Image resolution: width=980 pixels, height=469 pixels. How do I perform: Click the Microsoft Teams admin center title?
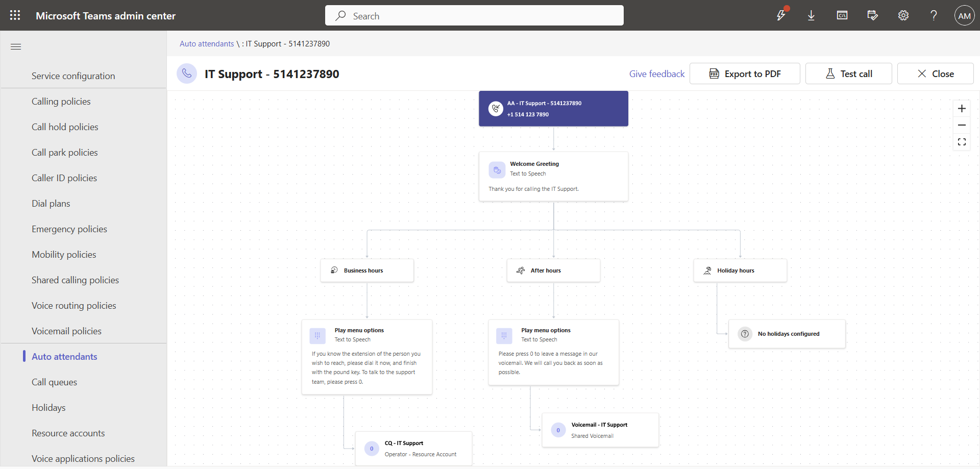pos(106,16)
